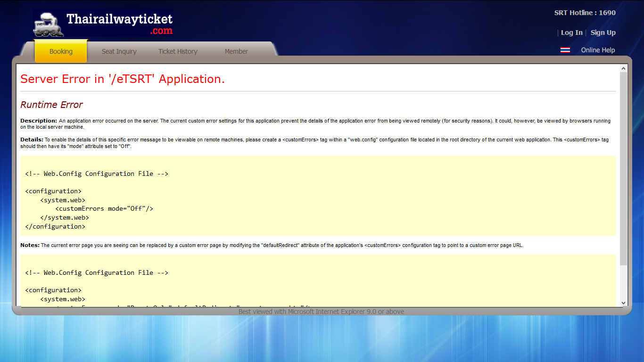Viewport: 644px width, 362px height.
Task: Go to the Member tab
Action: 236,51
